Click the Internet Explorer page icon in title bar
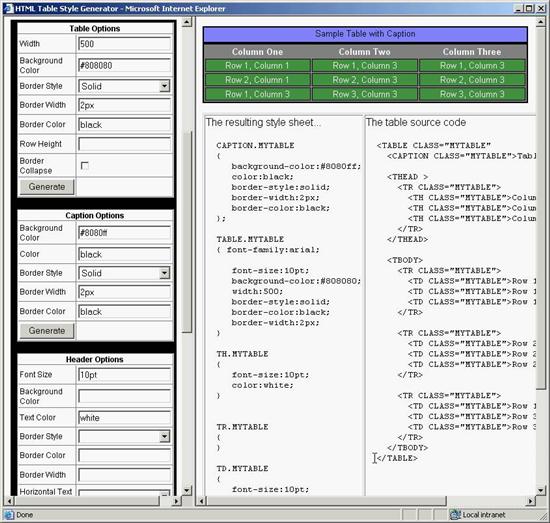550x523 pixels. (8, 8)
